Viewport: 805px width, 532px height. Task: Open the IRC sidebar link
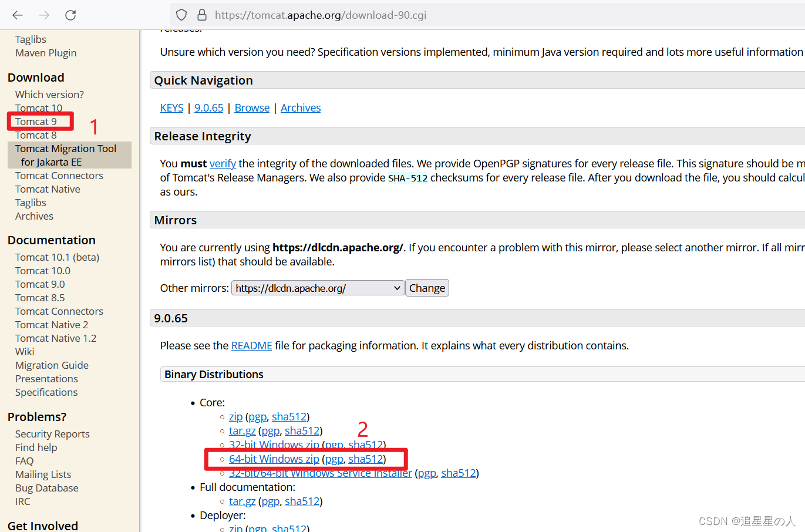[x=23, y=501]
